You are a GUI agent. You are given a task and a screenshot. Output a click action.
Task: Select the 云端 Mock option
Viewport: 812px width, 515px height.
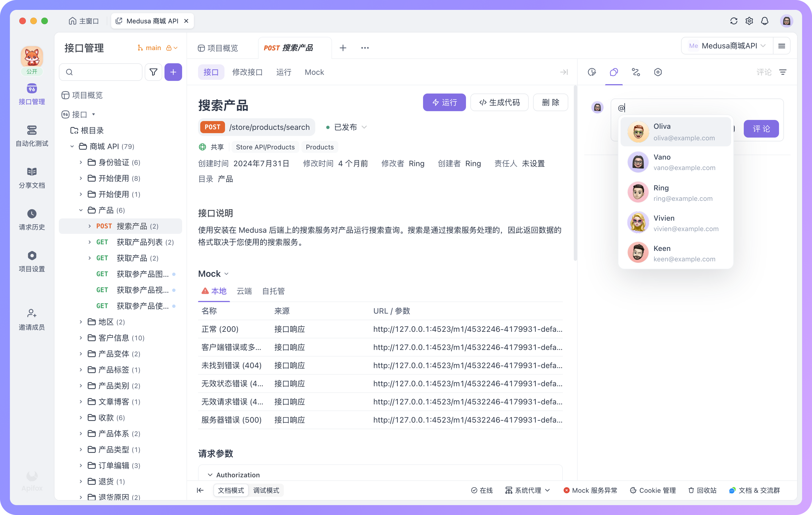pyautogui.click(x=244, y=291)
